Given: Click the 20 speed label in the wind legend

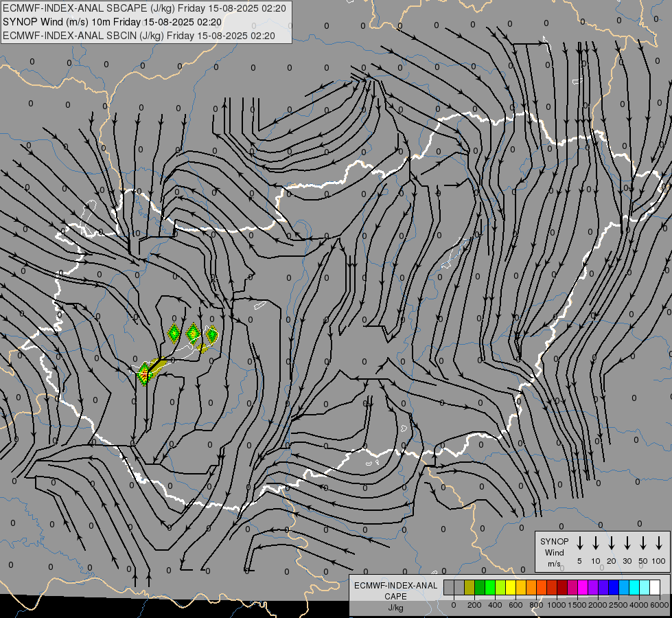Looking at the screenshot, I should [611, 561].
